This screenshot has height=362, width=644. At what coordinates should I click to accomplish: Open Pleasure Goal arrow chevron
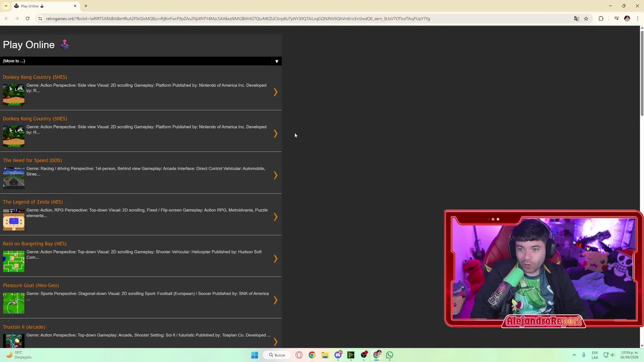(x=275, y=301)
